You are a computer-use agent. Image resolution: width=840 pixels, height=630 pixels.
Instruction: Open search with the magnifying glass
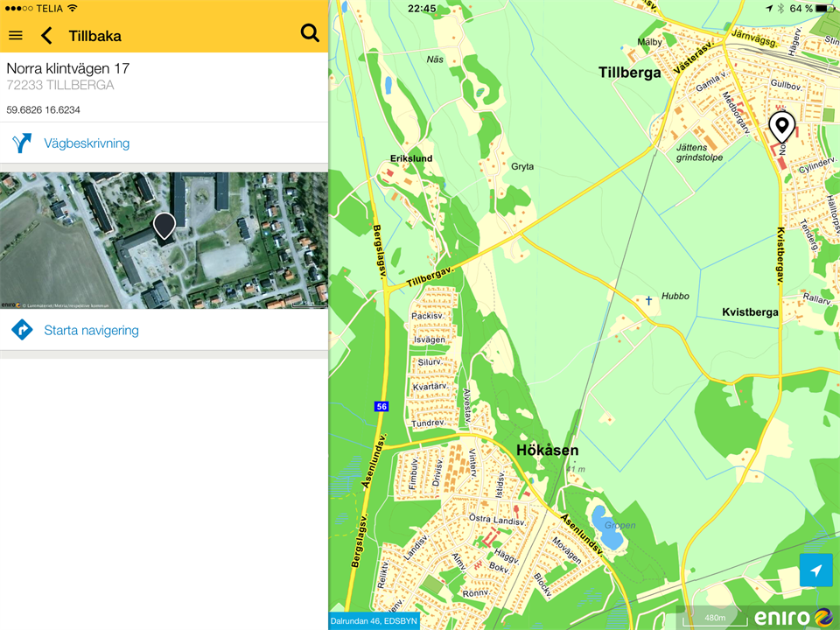coord(310,33)
